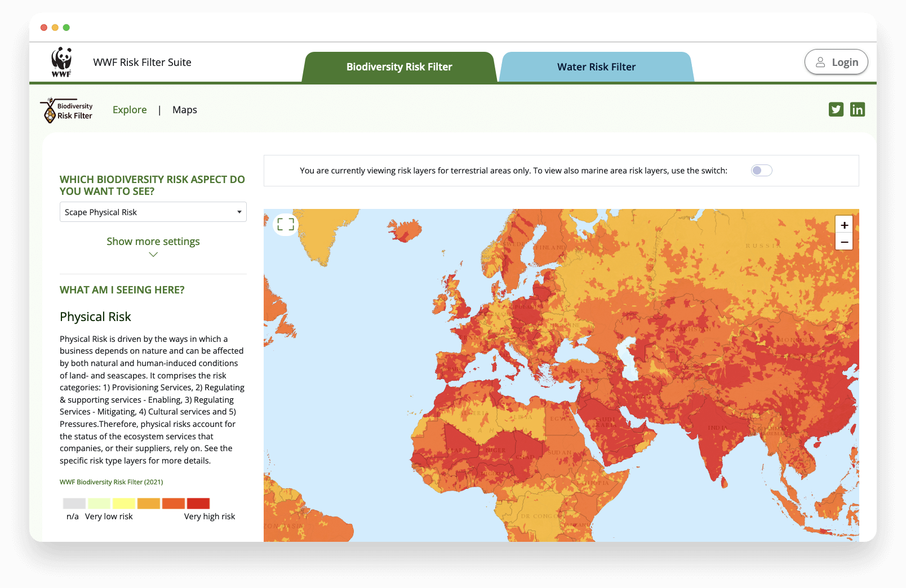Image resolution: width=906 pixels, height=588 pixels.
Task: Open the WWF Biodiversity Risk Filter (2021) link
Action: 111,482
